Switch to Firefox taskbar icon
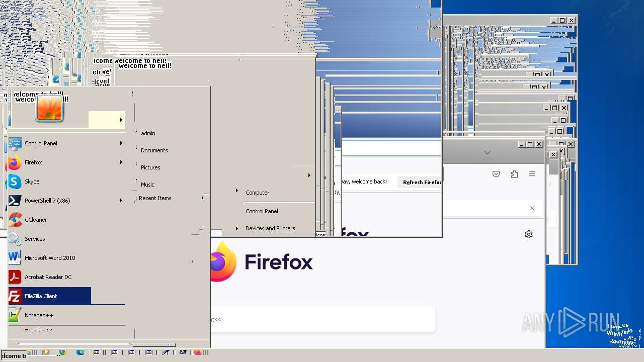Viewport: 644px width, 362px height. (x=198, y=352)
